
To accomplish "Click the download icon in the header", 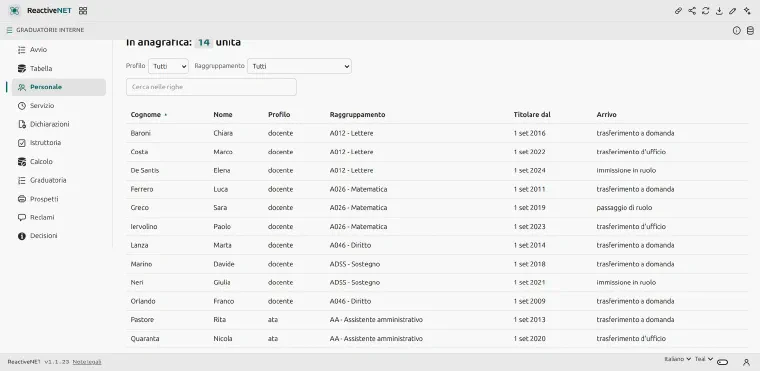I will pyautogui.click(x=719, y=11).
